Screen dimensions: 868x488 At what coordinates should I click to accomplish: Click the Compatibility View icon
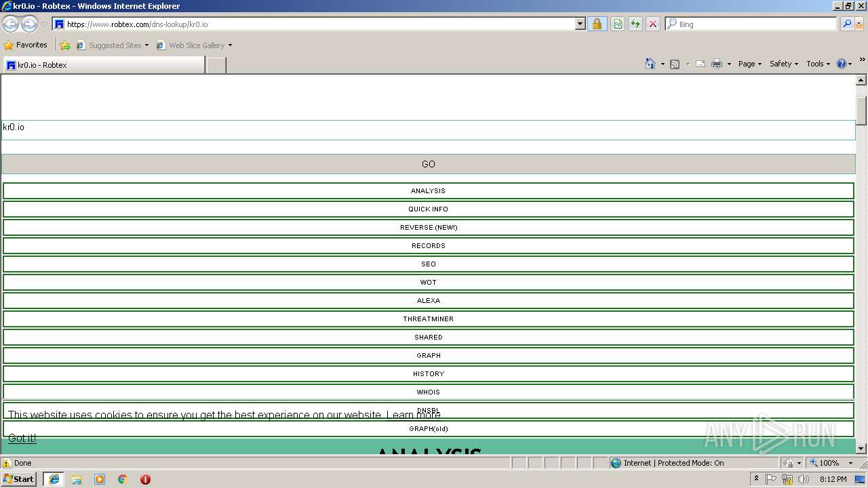pyautogui.click(x=618, y=24)
